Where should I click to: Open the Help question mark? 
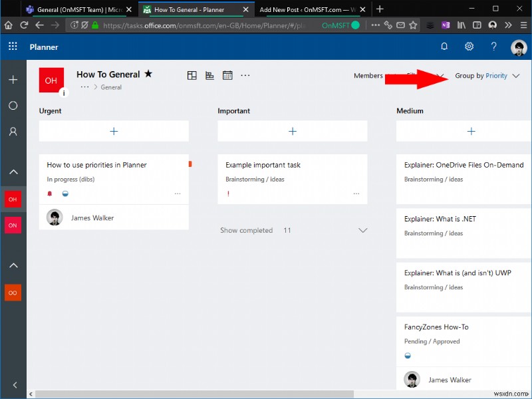493,47
